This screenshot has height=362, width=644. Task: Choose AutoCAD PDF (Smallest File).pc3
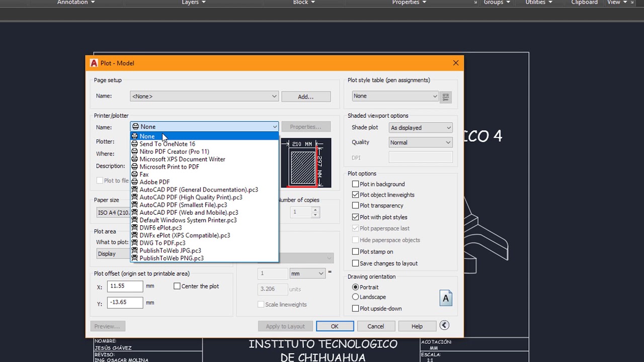pos(204,205)
